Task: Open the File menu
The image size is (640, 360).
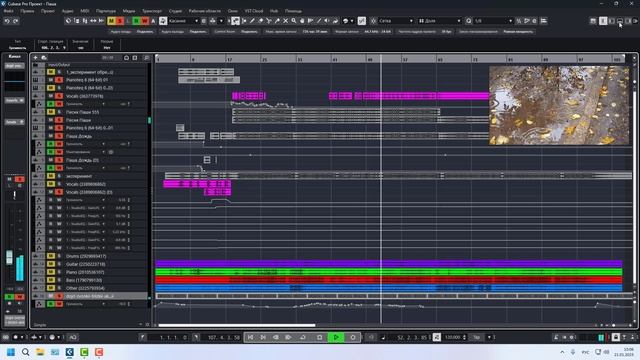Action: pos(8,11)
